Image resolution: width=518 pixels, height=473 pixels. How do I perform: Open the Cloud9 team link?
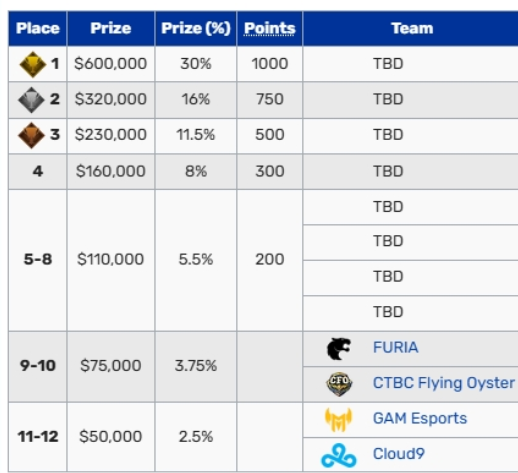click(399, 454)
